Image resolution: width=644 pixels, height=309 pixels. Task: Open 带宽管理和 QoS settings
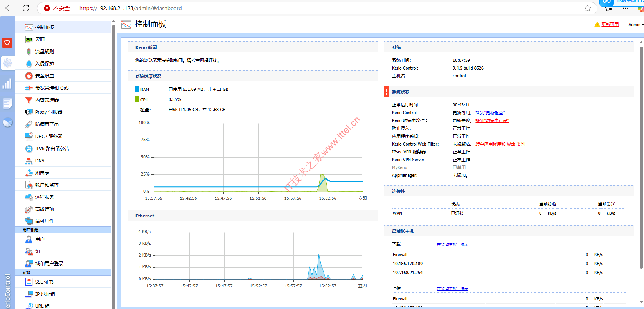tap(63, 88)
